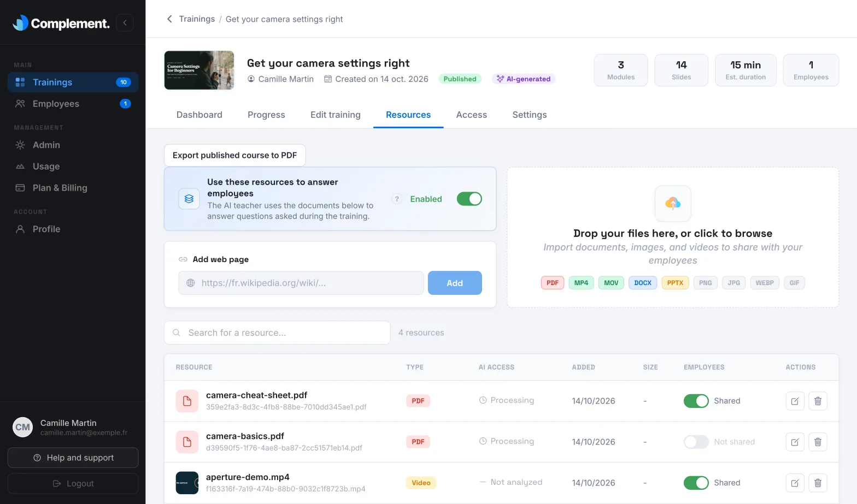Click the cloud upload icon
Viewport: 857px width, 504px height.
pos(673,203)
